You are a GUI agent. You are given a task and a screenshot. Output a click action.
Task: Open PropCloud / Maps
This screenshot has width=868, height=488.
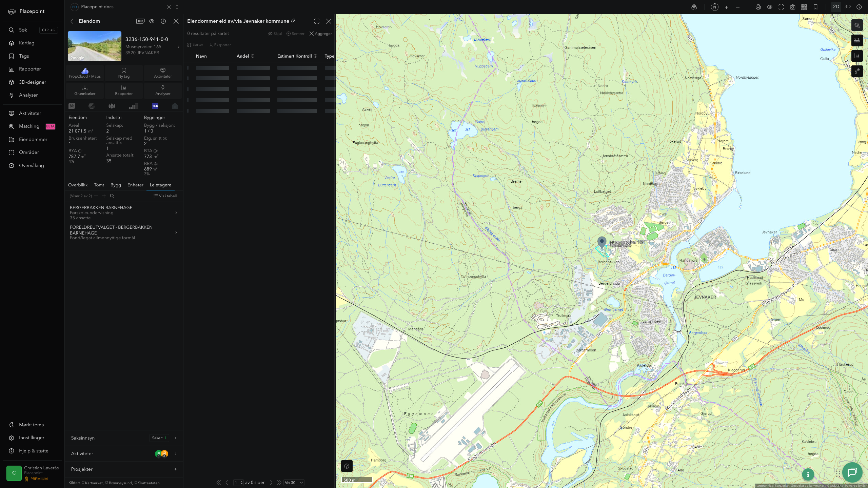(x=85, y=73)
